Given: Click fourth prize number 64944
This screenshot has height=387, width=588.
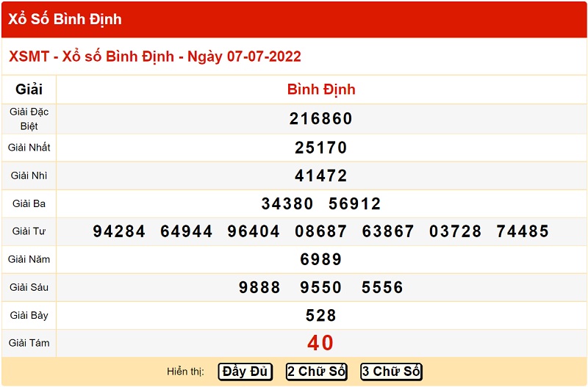Looking at the screenshot, I should [187, 231].
